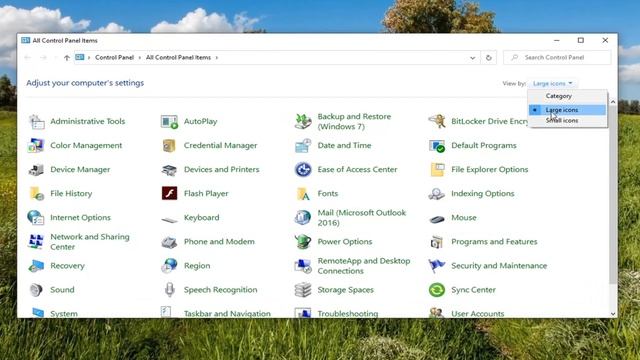The image size is (640, 360).
Task: Click the Credential Manager icon
Action: pyautogui.click(x=169, y=146)
